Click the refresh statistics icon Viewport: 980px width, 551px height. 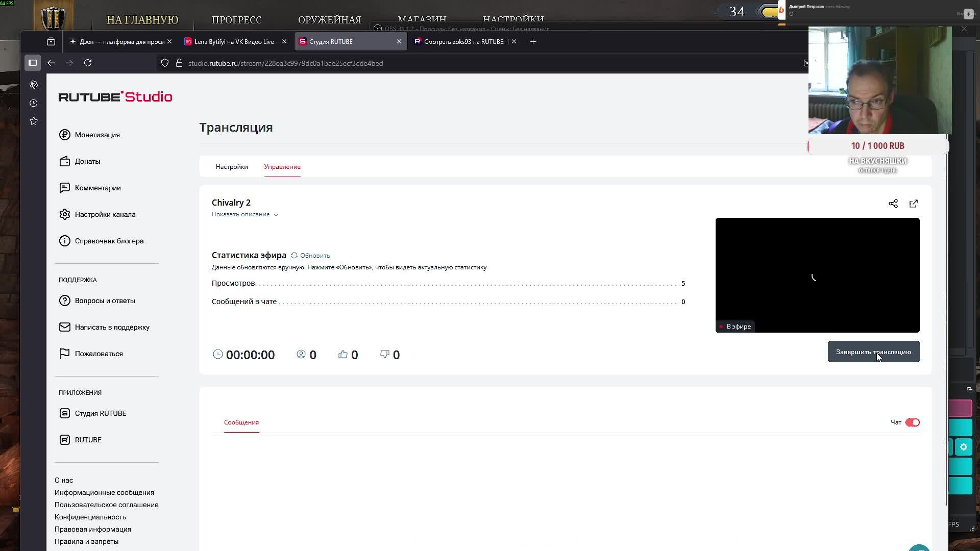point(295,255)
